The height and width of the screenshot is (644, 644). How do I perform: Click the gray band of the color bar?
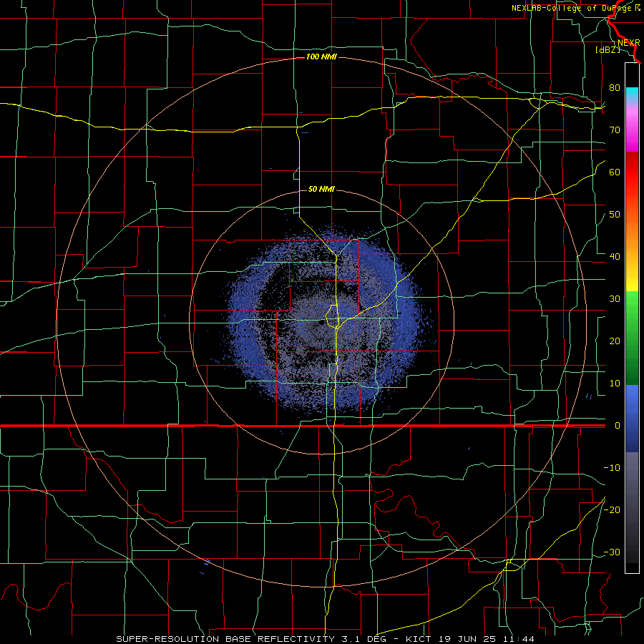click(x=632, y=507)
